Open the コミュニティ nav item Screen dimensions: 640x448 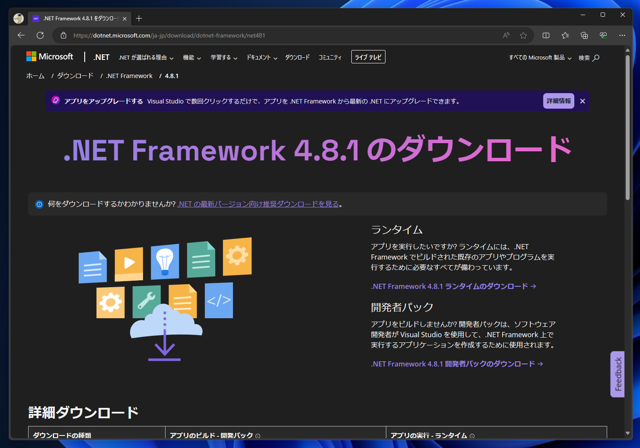330,58
